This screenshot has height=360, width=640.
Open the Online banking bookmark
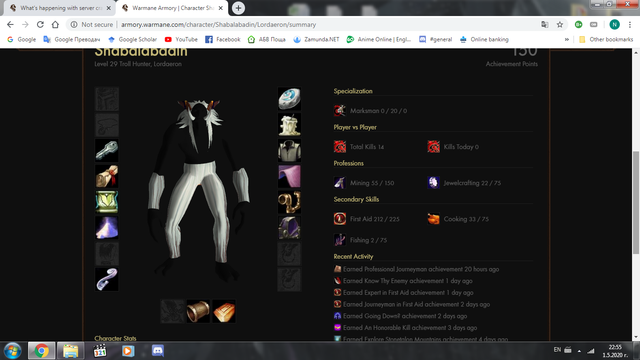click(484, 40)
